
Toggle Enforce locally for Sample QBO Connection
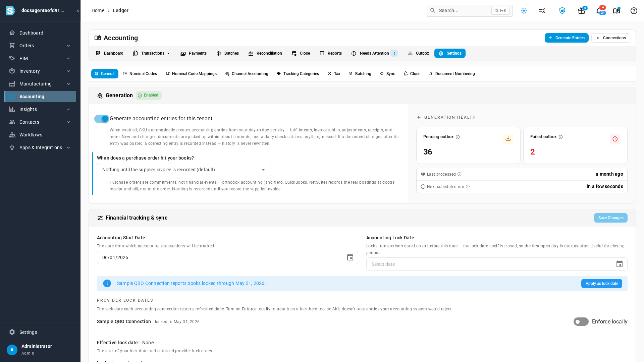click(x=581, y=322)
